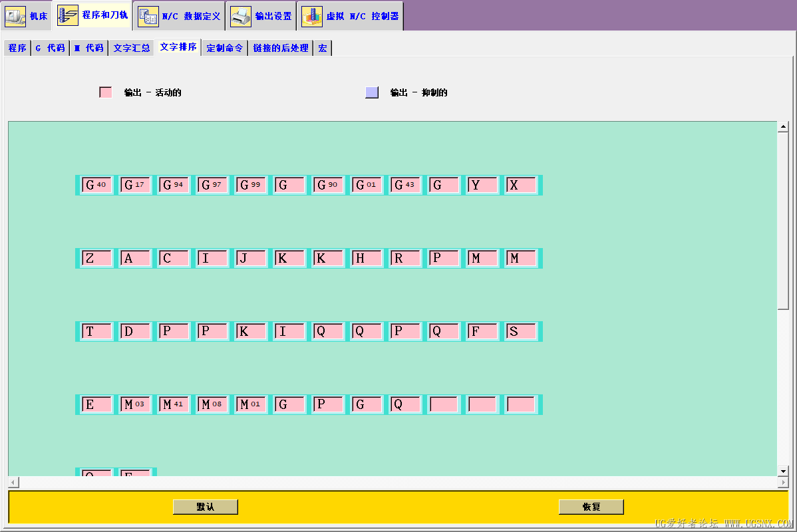The height and width of the screenshot is (532, 797).
Task: Open the G 代码 tab
Action: tap(51, 49)
